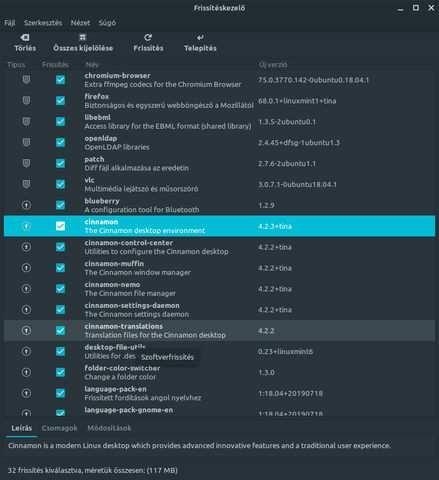The image size is (439, 480).
Task: Switch to the Csomagok tab
Action: (60, 428)
